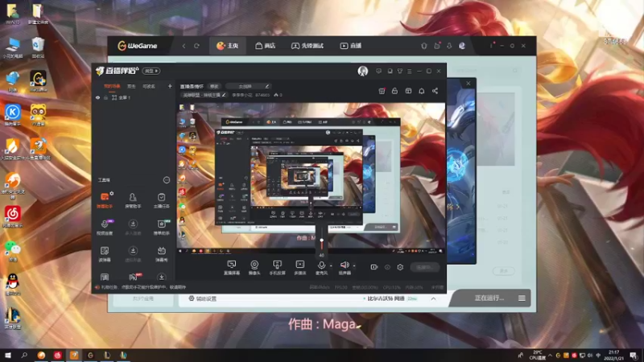Add 手机投屏 phone mirroring source
This screenshot has width=644, height=362.
tap(277, 267)
